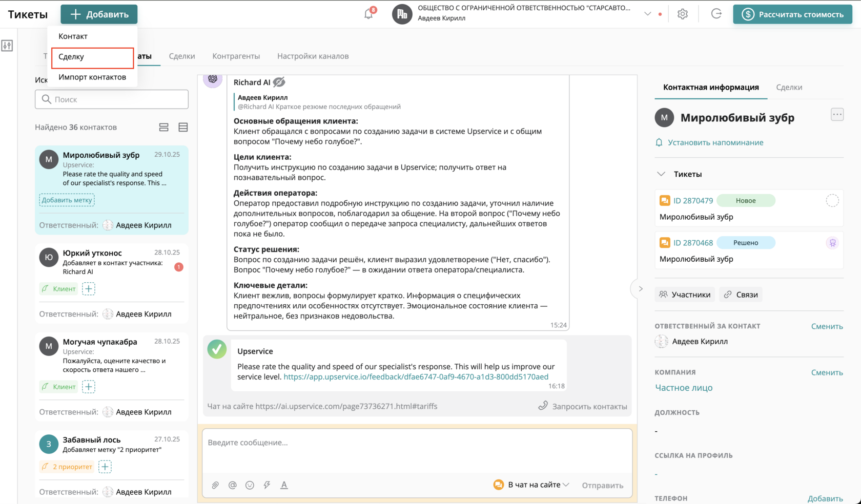The image size is (861, 504).
Task: Open the upservice feedback link
Action: click(x=416, y=377)
